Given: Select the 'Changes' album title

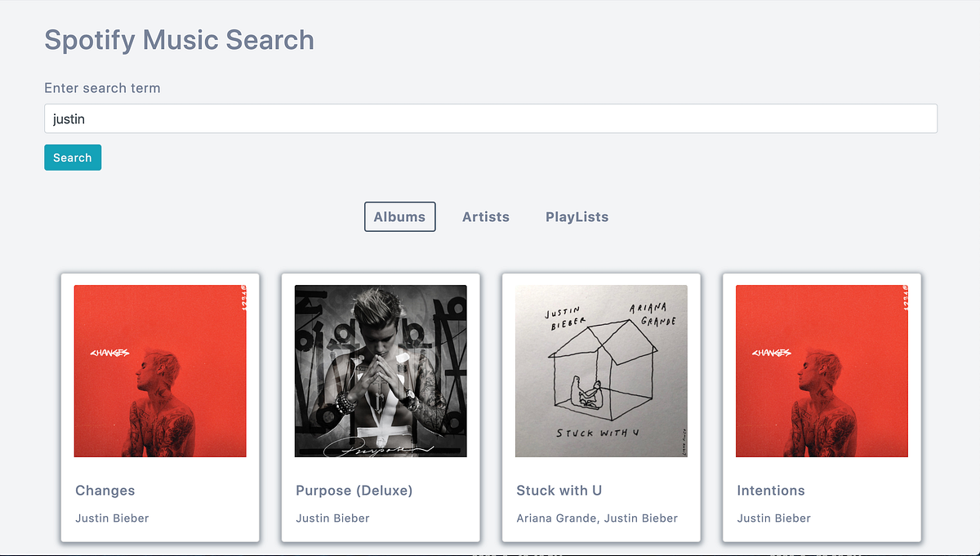Looking at the screenshot, I should click(105, 490).
